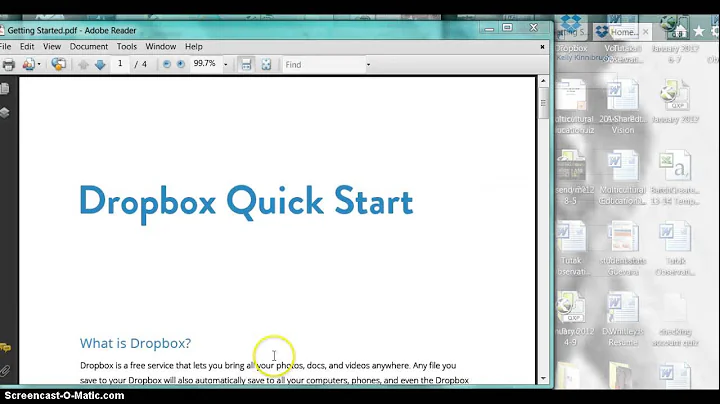Open the Layers panel in left sidebar
Image resolution: width=720 pixels, height=404 pixels.
[5, 112]
